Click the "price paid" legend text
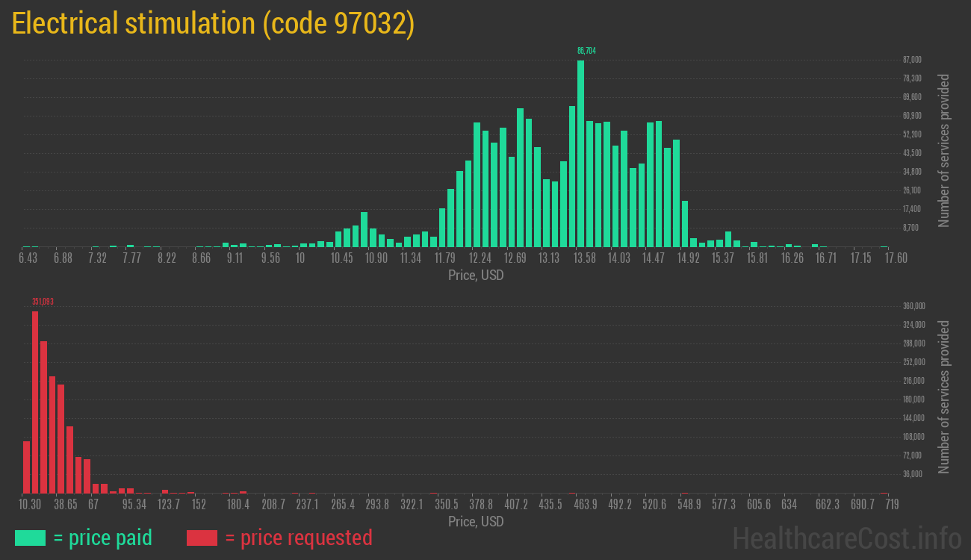 103,538
